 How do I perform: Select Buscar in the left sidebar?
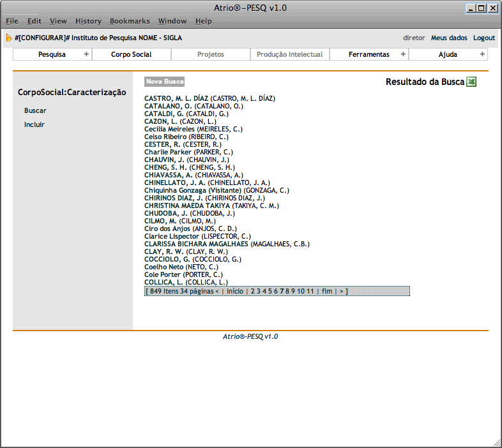pyautogui.click(x=35, y=110)
